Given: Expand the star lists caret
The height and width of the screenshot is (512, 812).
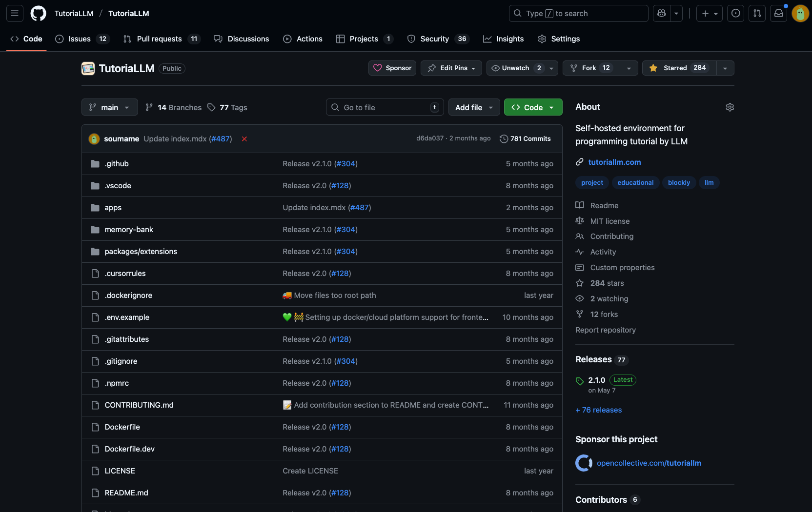Looking at the screenshot, I should click(x=725, y=68).
